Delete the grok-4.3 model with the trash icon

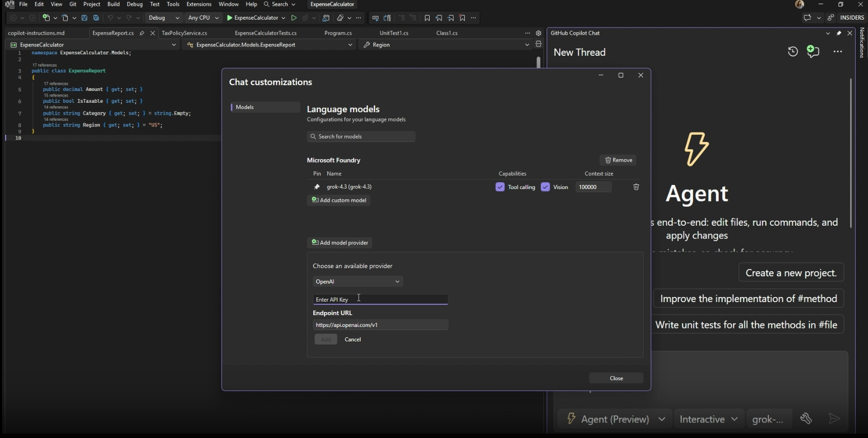[636, 187]
